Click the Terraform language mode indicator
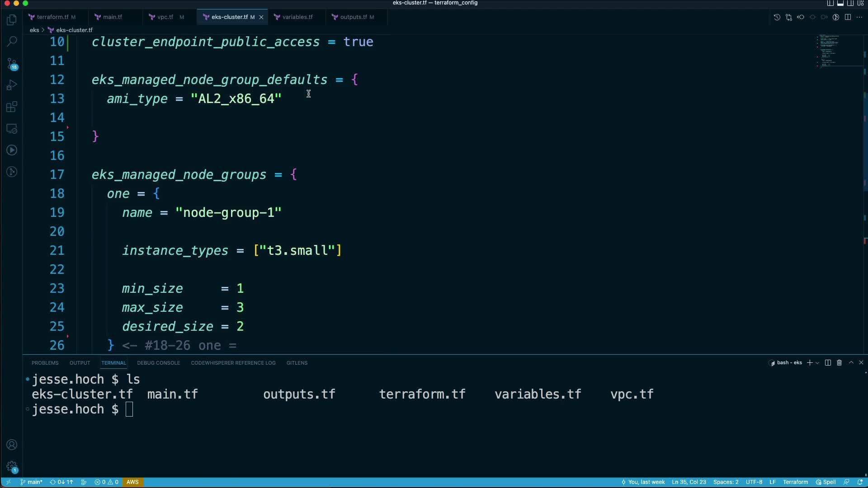868x488 pixels. pyautogui.click(x=795, y=482)
